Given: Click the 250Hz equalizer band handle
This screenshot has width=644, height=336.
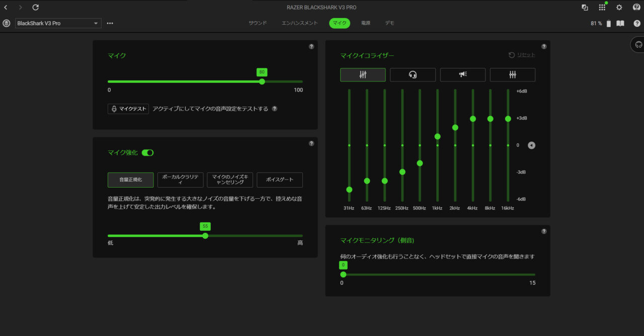Looking at the screenshot, I should (402, 172).
